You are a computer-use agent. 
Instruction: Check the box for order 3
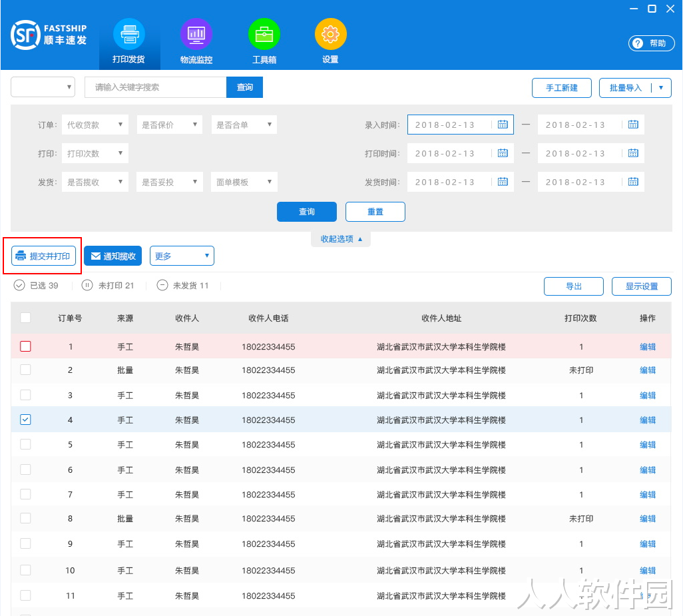click(x=26, y=395)
